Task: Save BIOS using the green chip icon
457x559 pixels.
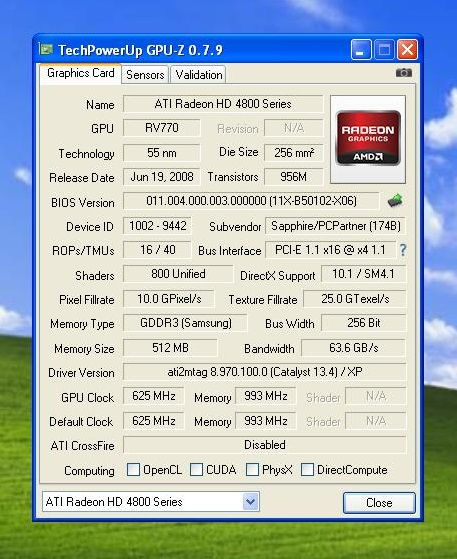Action: 395,201
